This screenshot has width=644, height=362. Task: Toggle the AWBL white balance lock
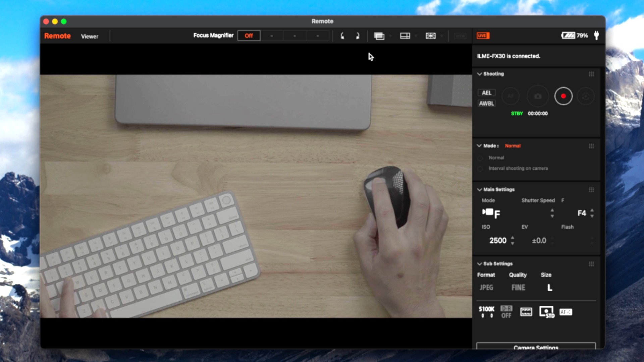pos(486,104)
